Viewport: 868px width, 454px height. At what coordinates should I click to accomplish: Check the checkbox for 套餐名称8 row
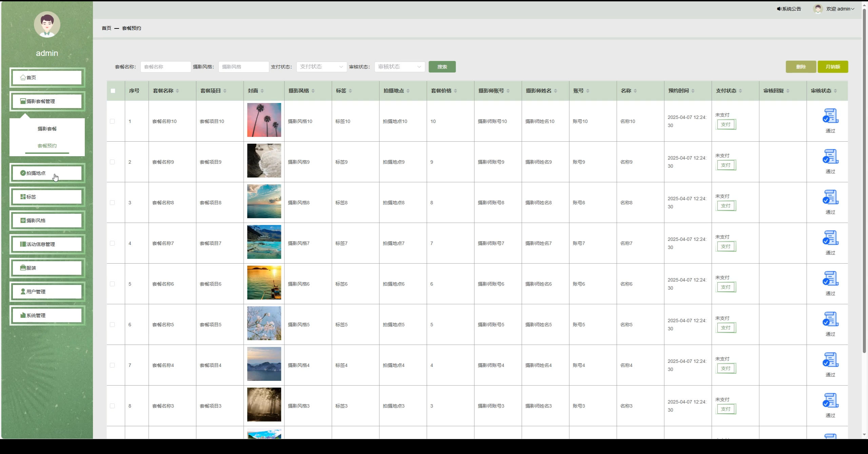point(113,202)
